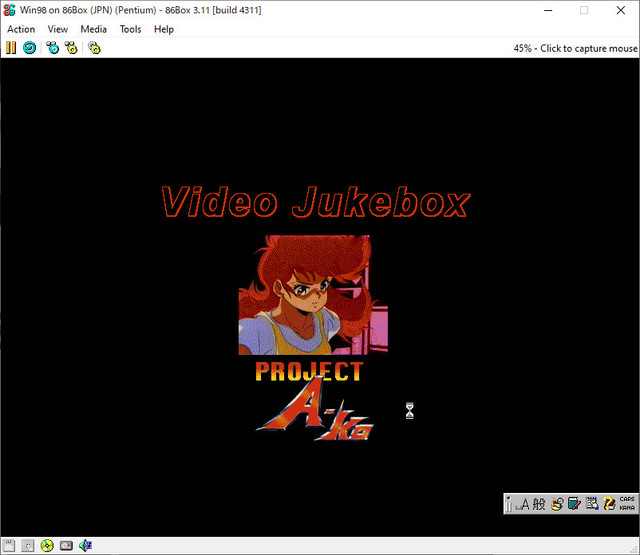The height and width of the screenshot is (555, 640).
Task: Open IME properties tool icon
Action: tap(592, 504)
